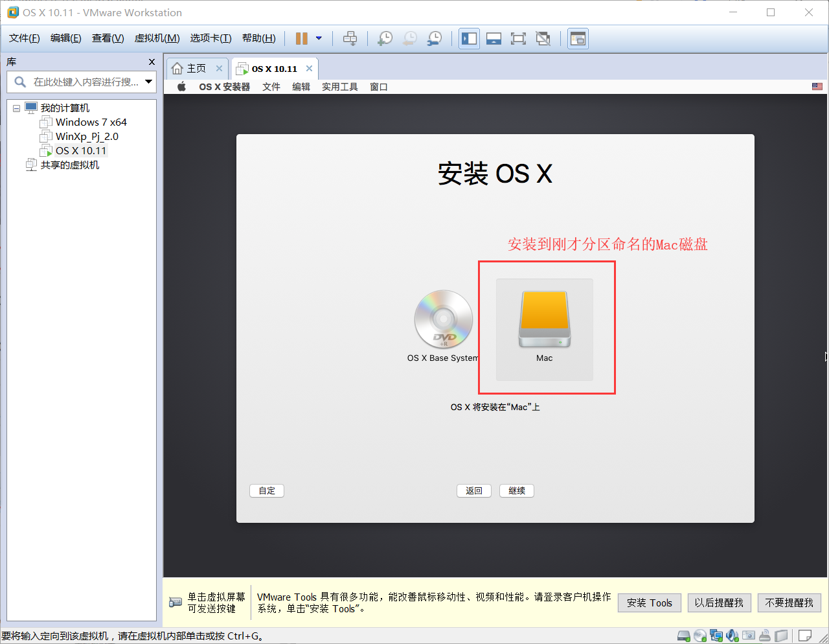Toggle the thumbnail bar view icon
This screenshot has height=644, width=829.
tap(494, 39)
